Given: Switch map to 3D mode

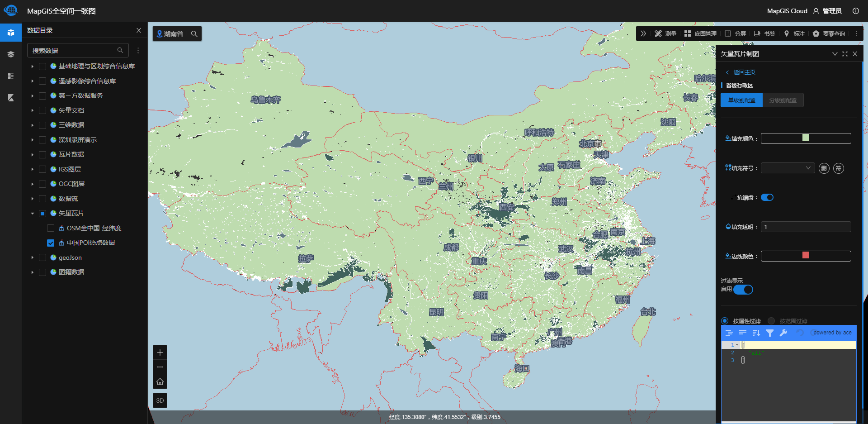Looking at the screenshot, I should [x=160, y=400].
